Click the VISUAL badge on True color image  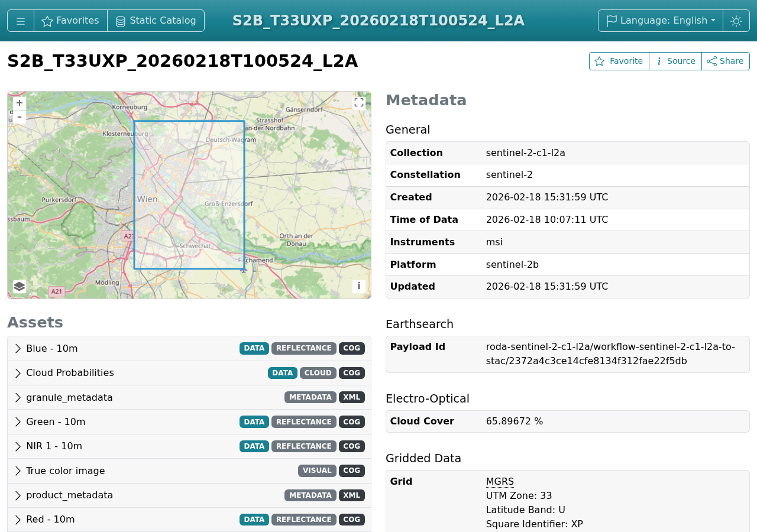(x=317, y=471)
